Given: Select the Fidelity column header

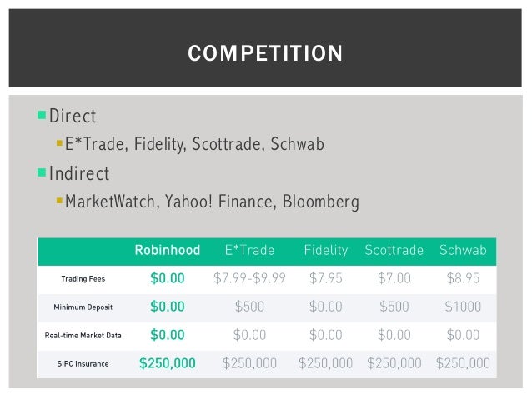Looking at the screenshot, I should pyautogui.click(x=325, y=250).
